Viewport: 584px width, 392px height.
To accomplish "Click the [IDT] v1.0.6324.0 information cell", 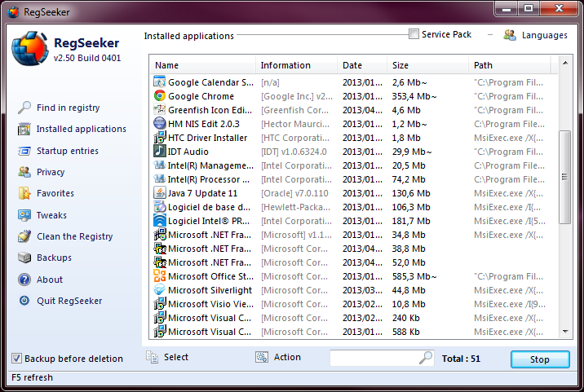I will tap(294, 152).
